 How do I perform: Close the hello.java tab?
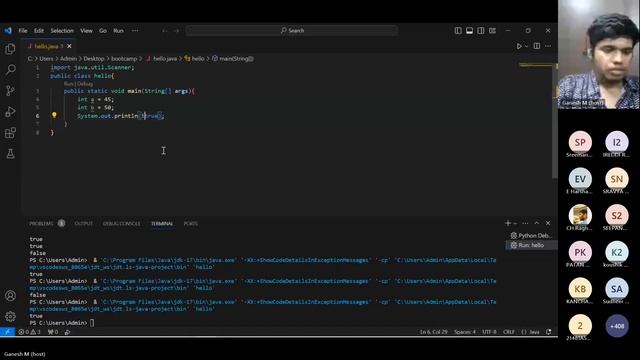pyautogui.click(x=69, y=46)
